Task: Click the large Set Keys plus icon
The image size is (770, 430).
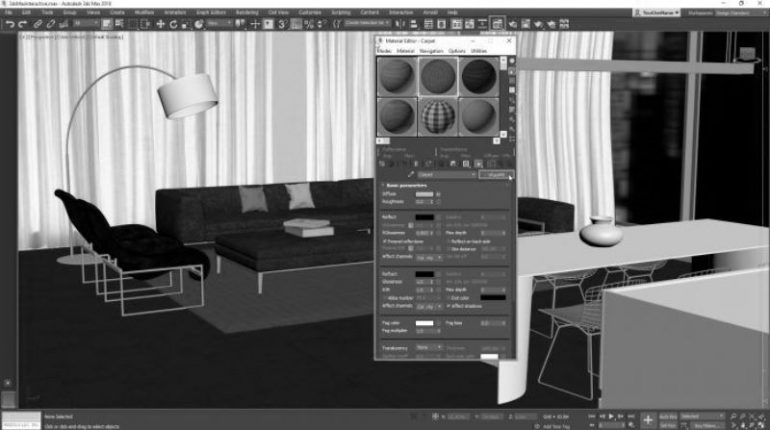Action: [648, 420]
